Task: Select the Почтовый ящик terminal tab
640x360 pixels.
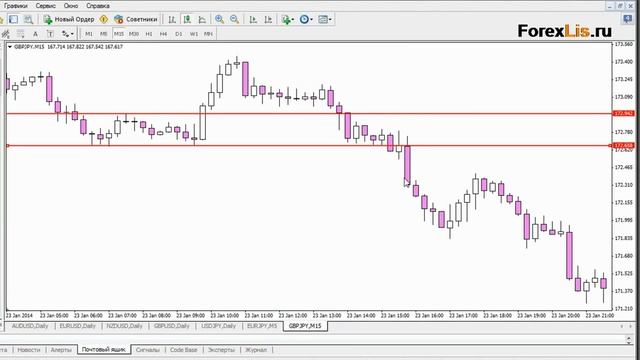Action: click(104, 350)
